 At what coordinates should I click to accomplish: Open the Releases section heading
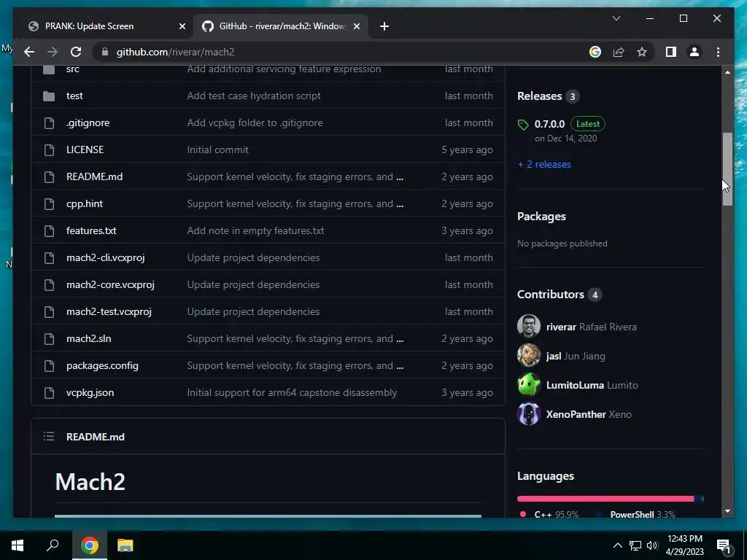pos(539,96)
